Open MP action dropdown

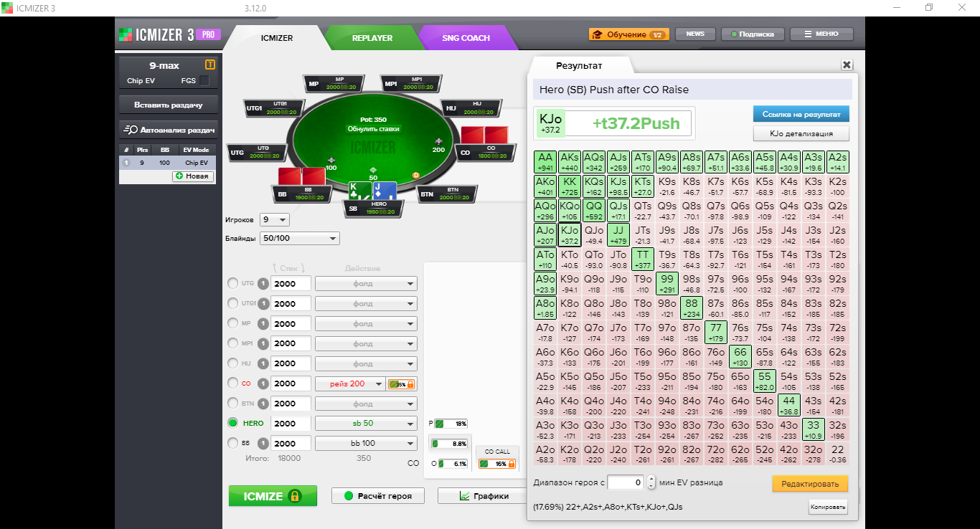pyautogui.click(x=366, y=324)
